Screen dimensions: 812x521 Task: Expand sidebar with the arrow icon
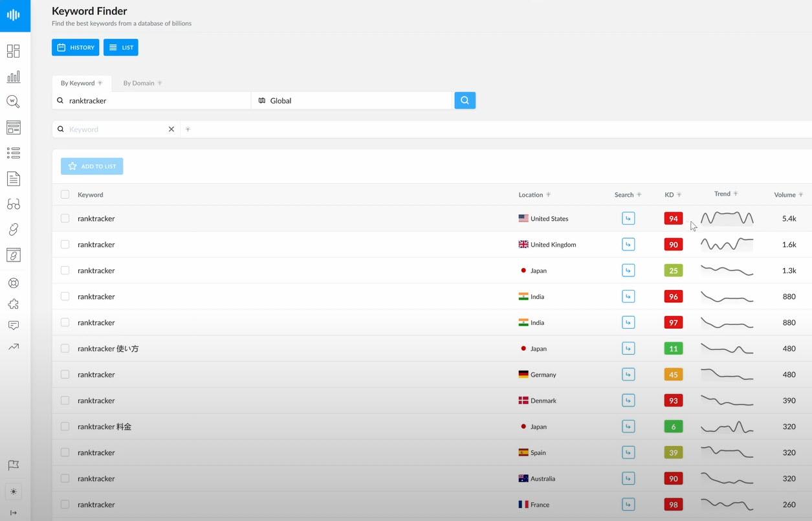(14, 513)
